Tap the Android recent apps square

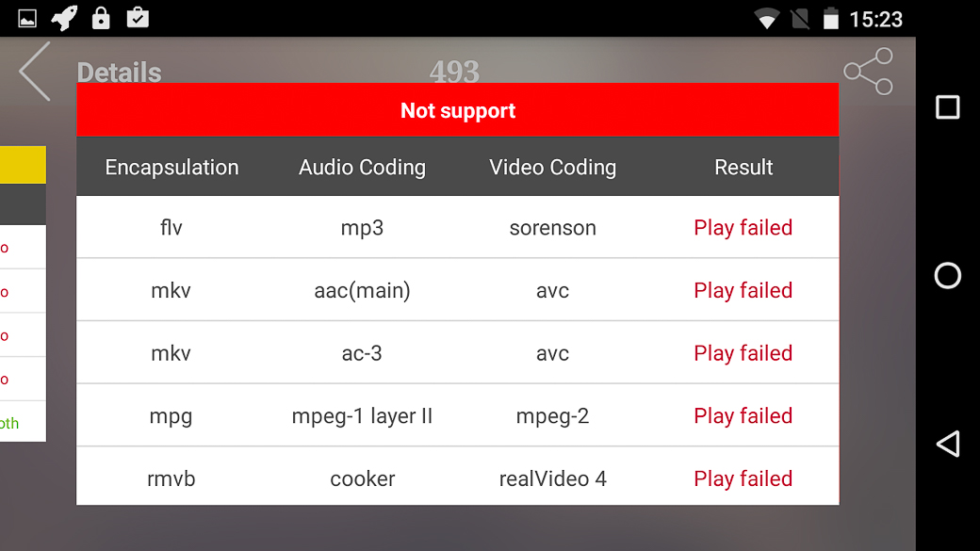pyautogui.click(x=948, y=106)
